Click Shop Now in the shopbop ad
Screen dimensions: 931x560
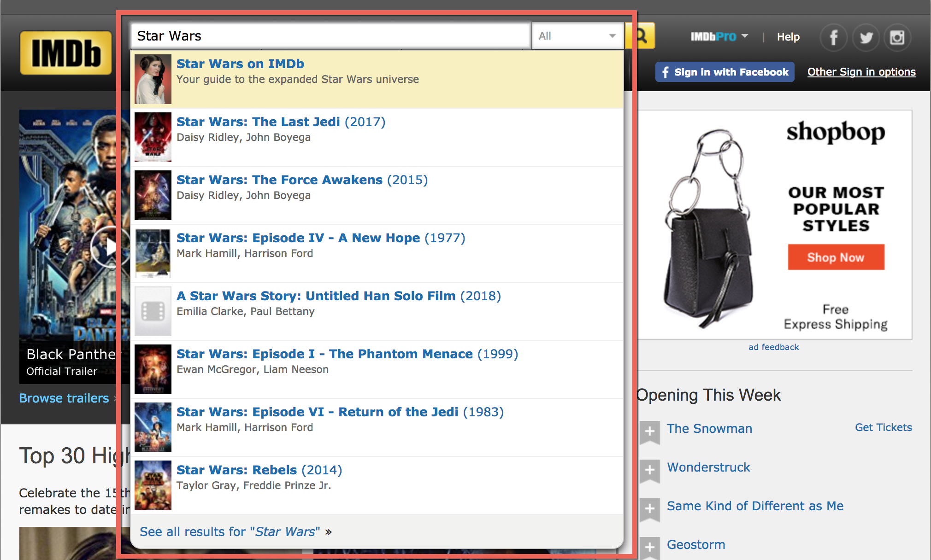coord(836,257)
